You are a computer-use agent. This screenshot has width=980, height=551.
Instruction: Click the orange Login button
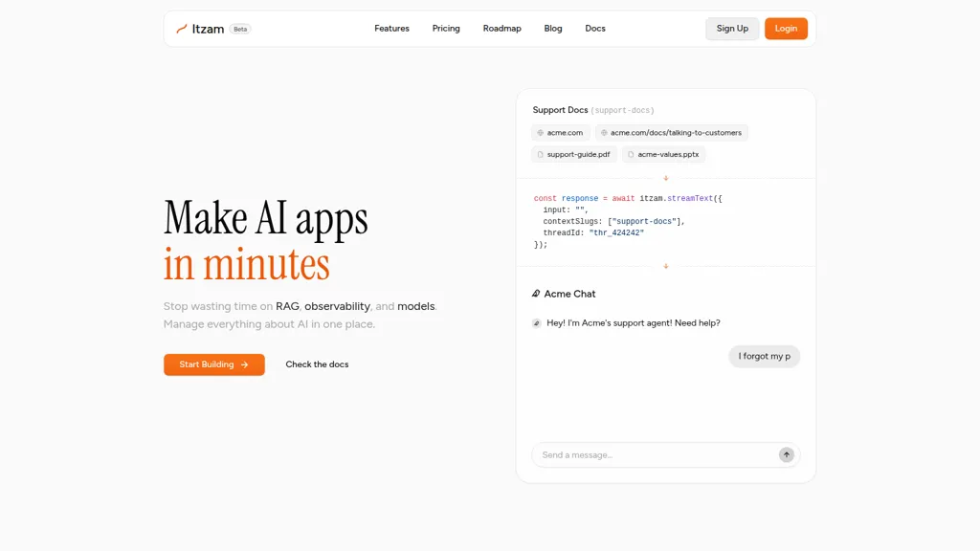(786, 28)
